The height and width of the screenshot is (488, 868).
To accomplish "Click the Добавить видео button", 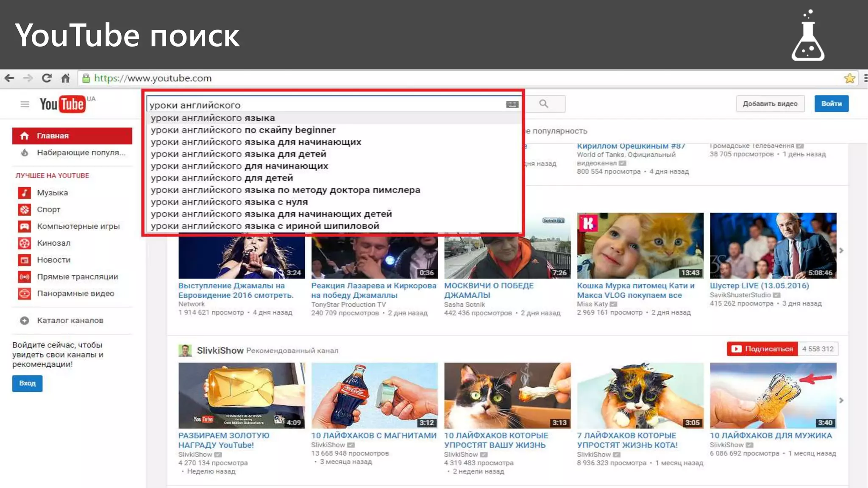I will [x=770, y=104].
